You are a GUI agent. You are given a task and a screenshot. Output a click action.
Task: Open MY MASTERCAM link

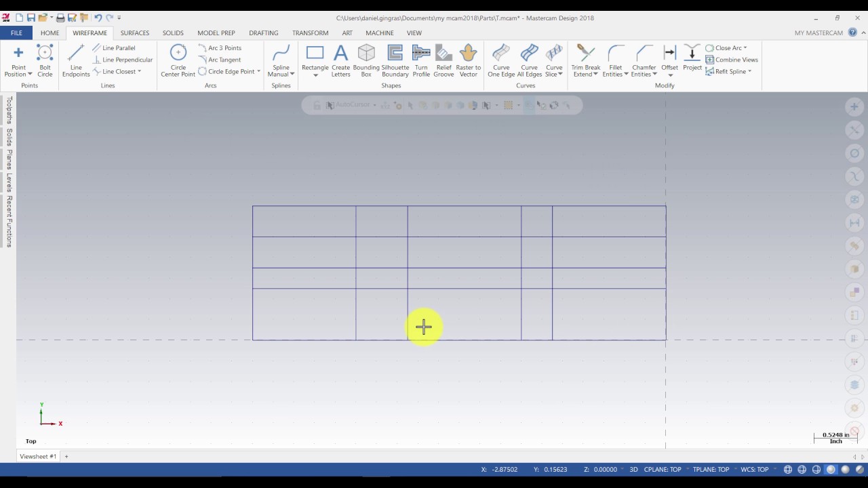(x=818, y=33)
